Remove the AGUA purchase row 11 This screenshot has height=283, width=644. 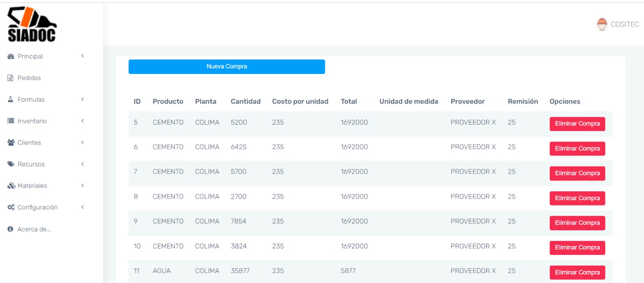(577, 273)
